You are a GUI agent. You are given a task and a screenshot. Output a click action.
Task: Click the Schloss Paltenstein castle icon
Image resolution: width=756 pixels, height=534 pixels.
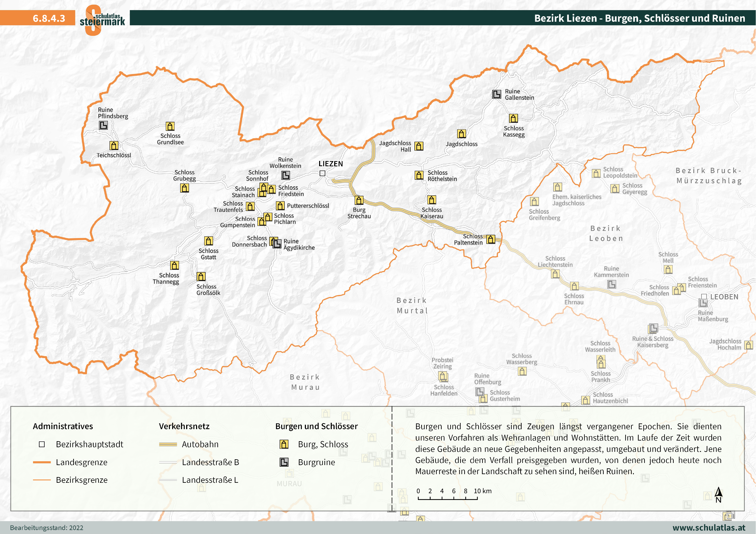point(491,239)
